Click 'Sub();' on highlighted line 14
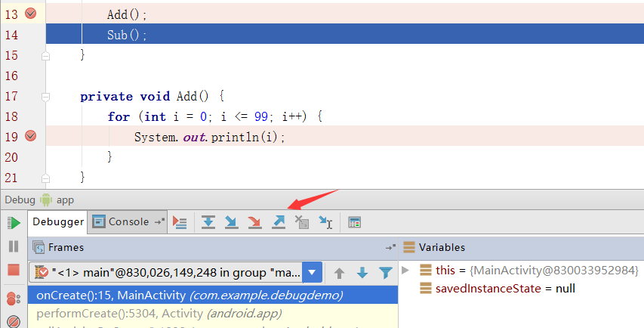This screenshot has width=644, height=328. click(x=127, y=35)
